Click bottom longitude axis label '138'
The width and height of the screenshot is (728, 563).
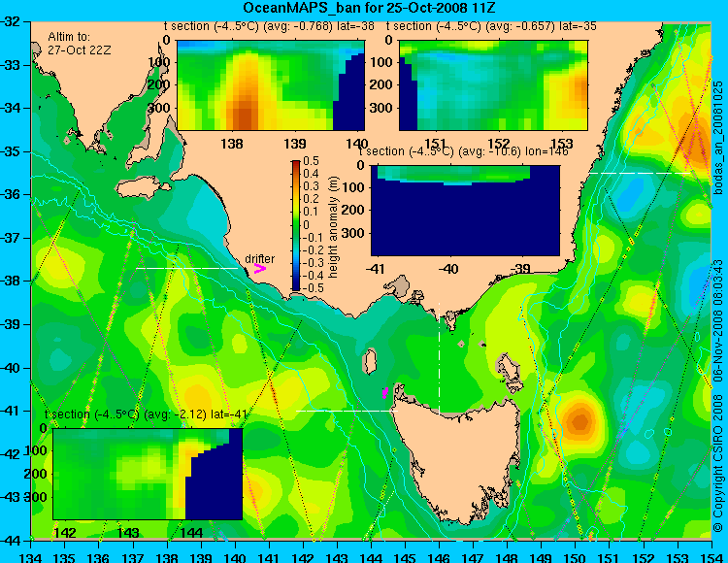point(167,557)
